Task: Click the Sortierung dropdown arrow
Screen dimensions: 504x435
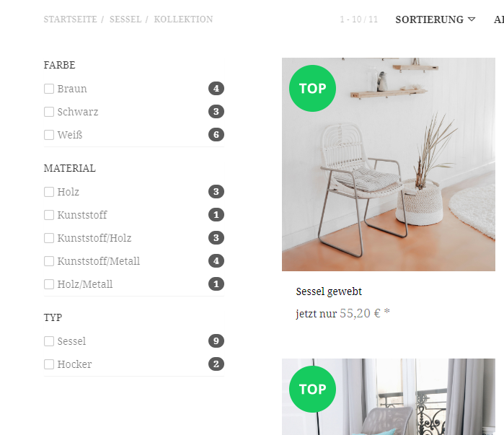Action: (472, 19)
